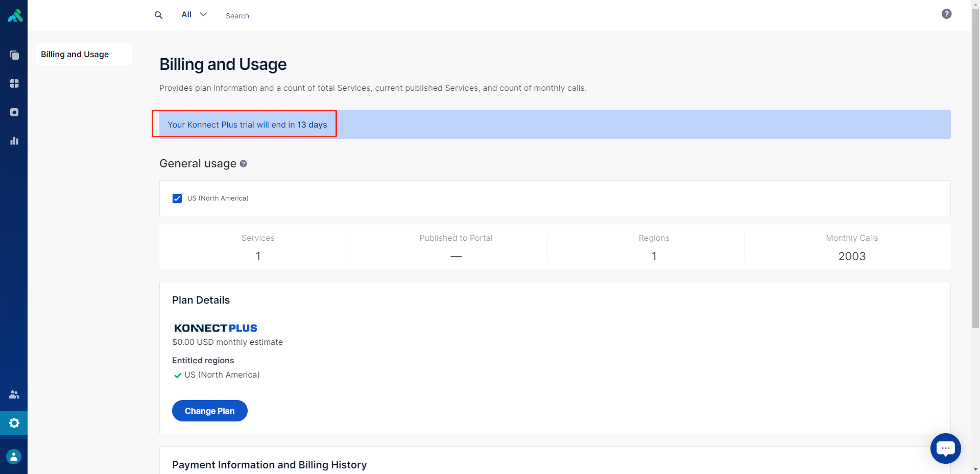Open the square-with-dot sidebar icon
980x474 pixels.
pos(14,112)
